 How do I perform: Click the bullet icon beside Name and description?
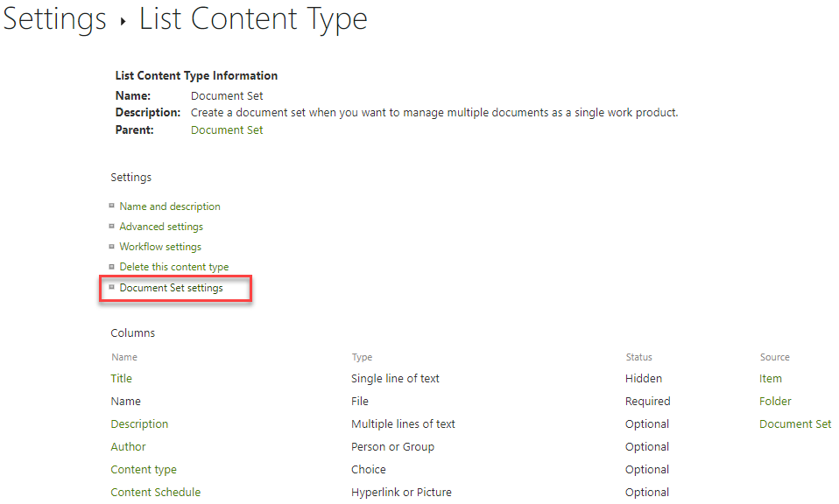[112, 206]
